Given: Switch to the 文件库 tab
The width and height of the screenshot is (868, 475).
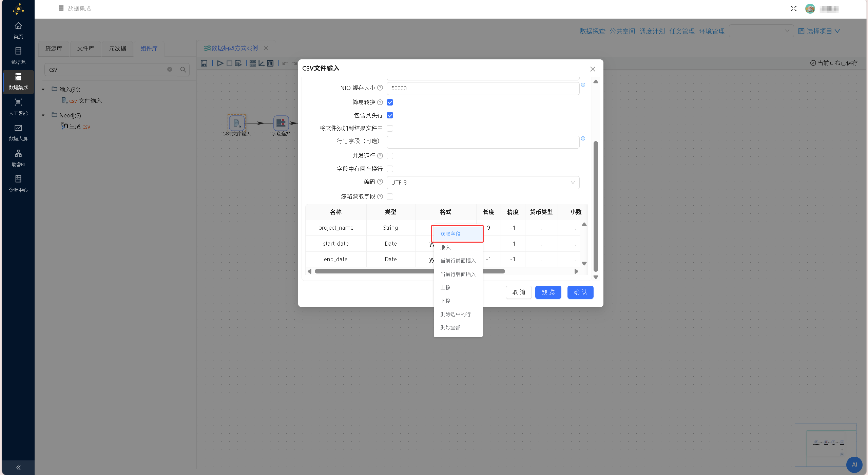Looking at the screenshot, I should click(x=85, y=49).
